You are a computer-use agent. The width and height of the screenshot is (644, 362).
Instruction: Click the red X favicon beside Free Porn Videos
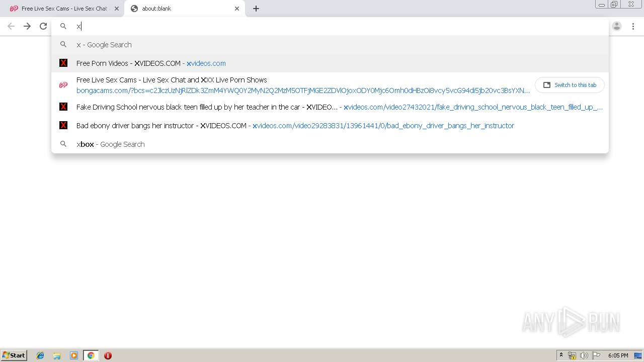coord(63,63)
